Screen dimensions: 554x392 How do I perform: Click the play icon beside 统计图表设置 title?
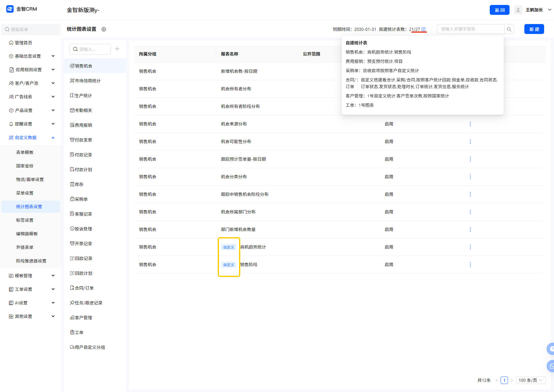pyautogui.click(x=104, y=29)
